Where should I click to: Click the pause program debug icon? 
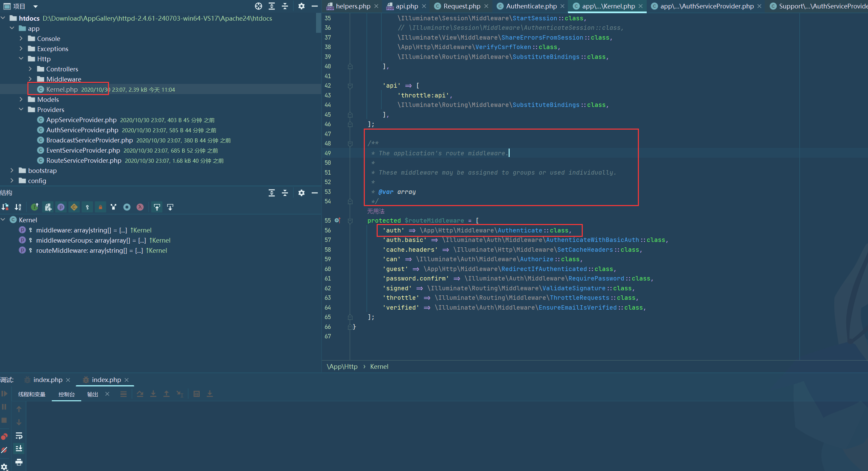pyautogui.click(x=4, y=407)
